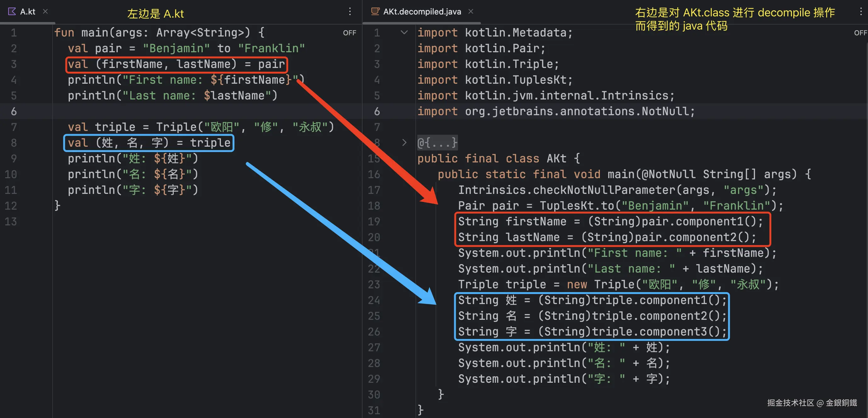The width and height of the screenshot is (868, 418).
Task: Collapse the imports block fold arrow
Action: pyautogui.click(x=404, y=33)
